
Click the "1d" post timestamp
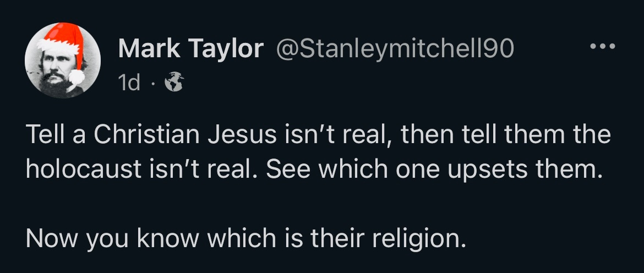(129, 84)
